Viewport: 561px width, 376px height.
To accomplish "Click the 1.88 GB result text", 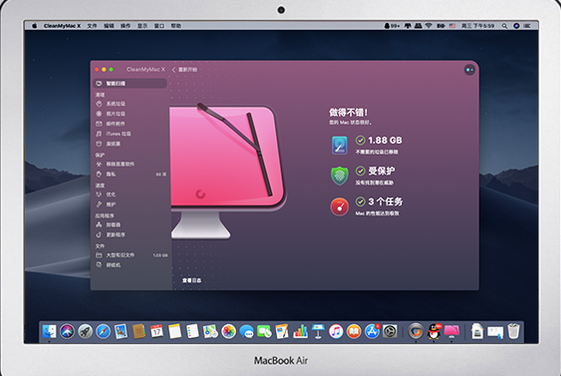I will pos(385,140).
